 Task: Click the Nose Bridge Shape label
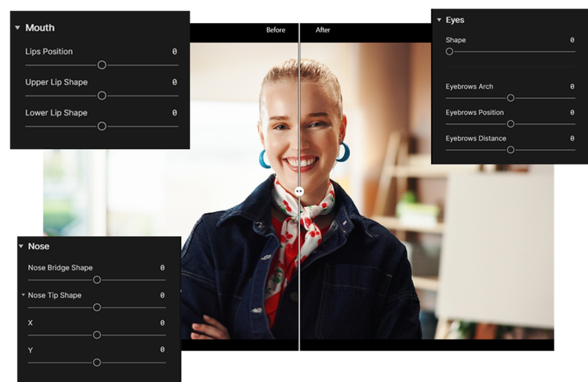coord(60,268)
